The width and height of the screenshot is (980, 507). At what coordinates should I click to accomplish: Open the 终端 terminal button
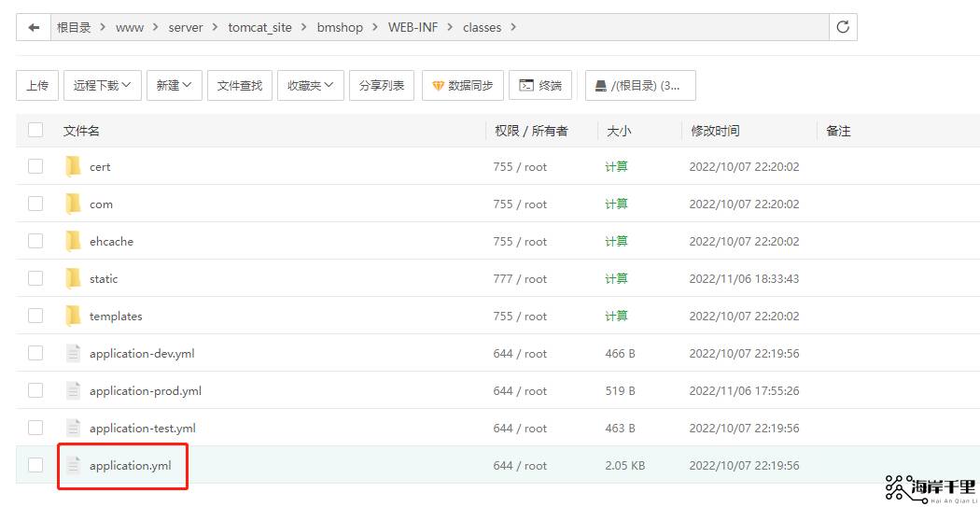pyautogui.click(x=540, y=85)
